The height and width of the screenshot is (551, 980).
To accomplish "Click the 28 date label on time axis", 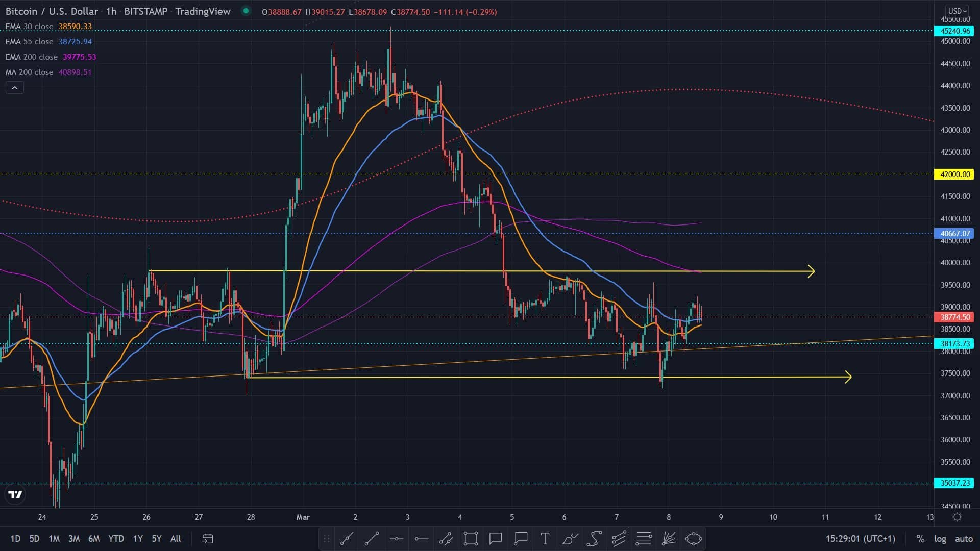I will pos(251,517).
